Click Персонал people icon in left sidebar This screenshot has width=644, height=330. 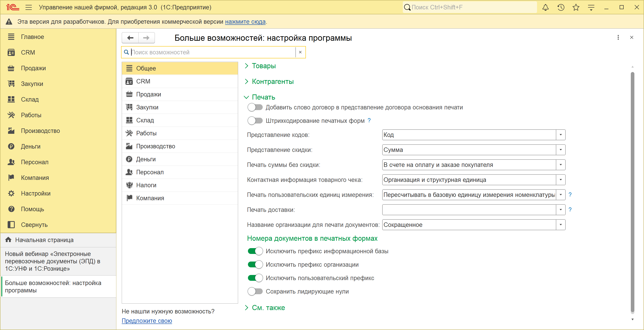click(11, 162)
